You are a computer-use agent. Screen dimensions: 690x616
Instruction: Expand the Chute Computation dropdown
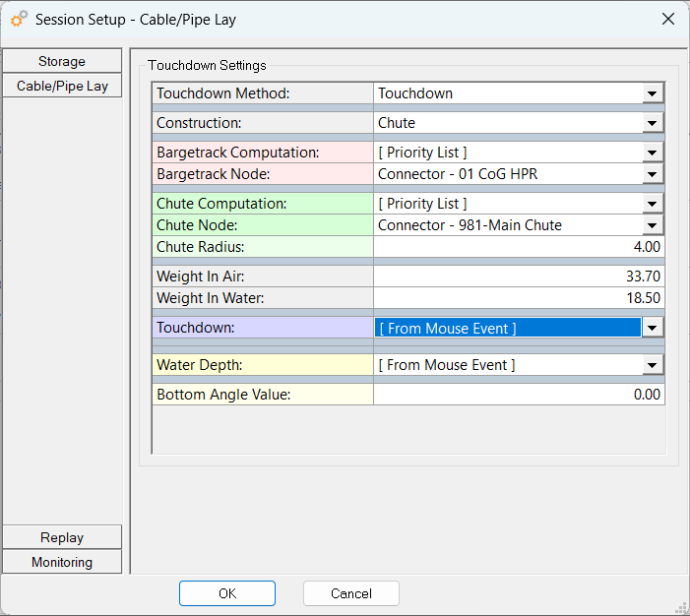pos(652,204)
